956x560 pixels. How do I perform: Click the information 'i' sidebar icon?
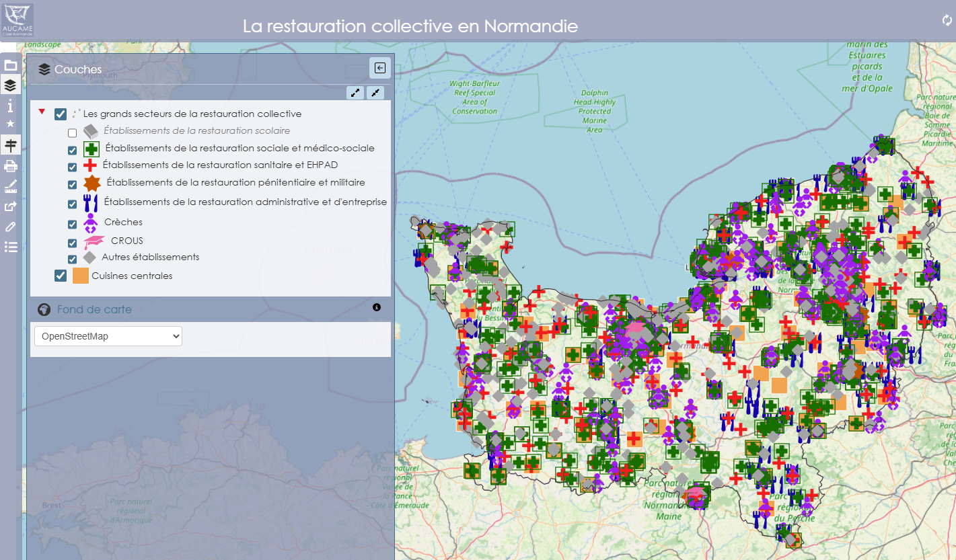pyautogui.click(x=10, y=106)
